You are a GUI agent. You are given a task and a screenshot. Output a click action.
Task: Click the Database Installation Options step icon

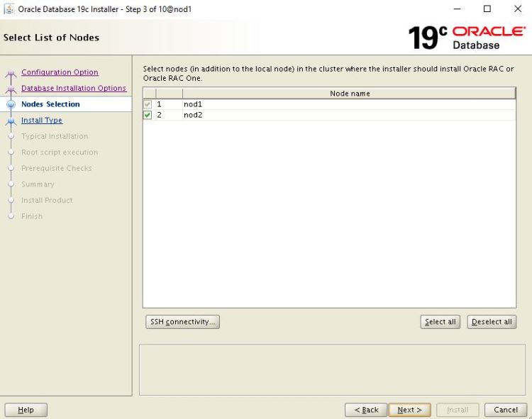pyautogui.click(x=11, y=89)
